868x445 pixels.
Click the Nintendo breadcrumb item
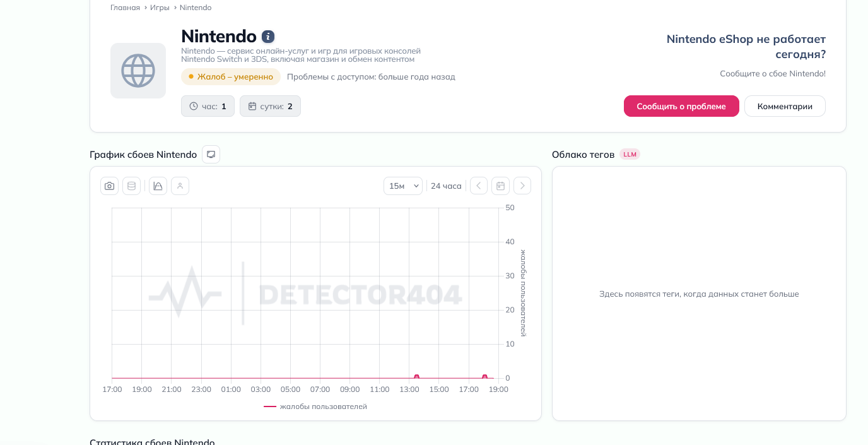pyautogui.click(x=196, y=8)
